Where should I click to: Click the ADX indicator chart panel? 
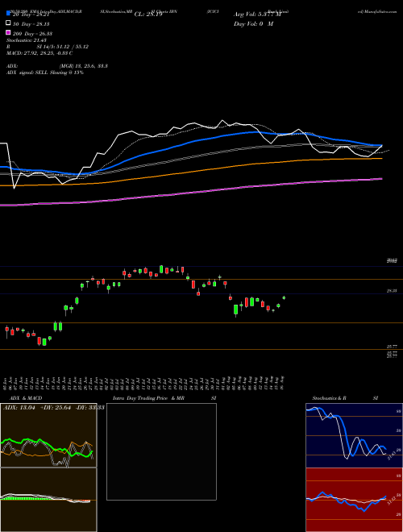[48, 435]
